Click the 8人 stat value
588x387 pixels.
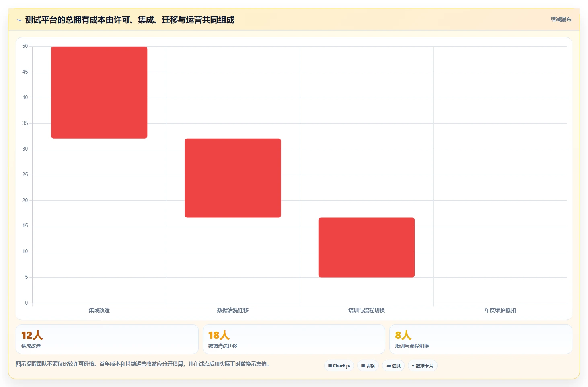[403, 335]
